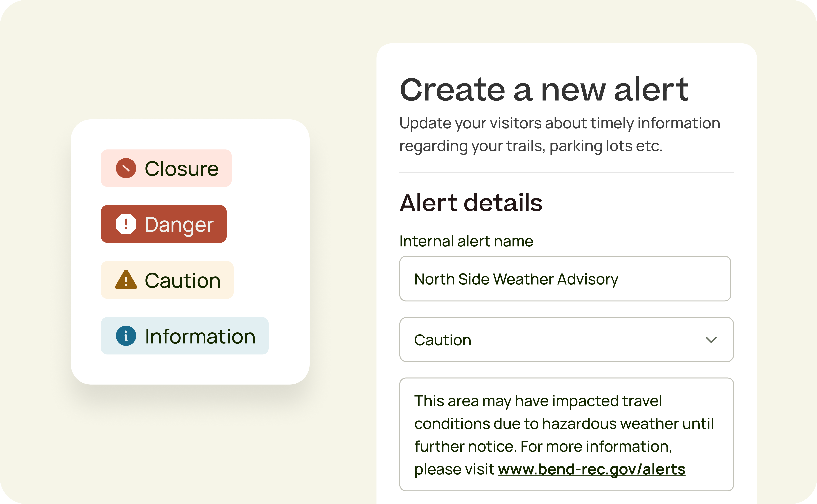817x504 pixels.
Task: Switch selection from Danger to Information
Action: pos(184,336)
